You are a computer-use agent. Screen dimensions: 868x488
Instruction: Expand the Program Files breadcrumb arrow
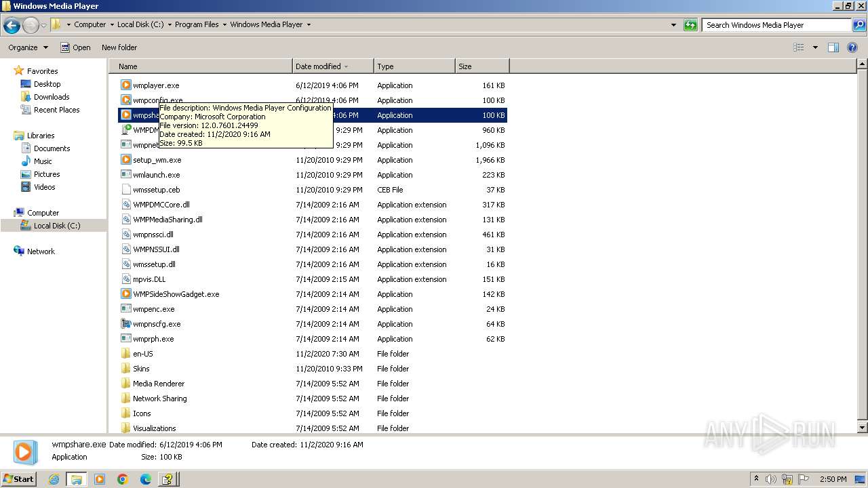click(224, 25)
